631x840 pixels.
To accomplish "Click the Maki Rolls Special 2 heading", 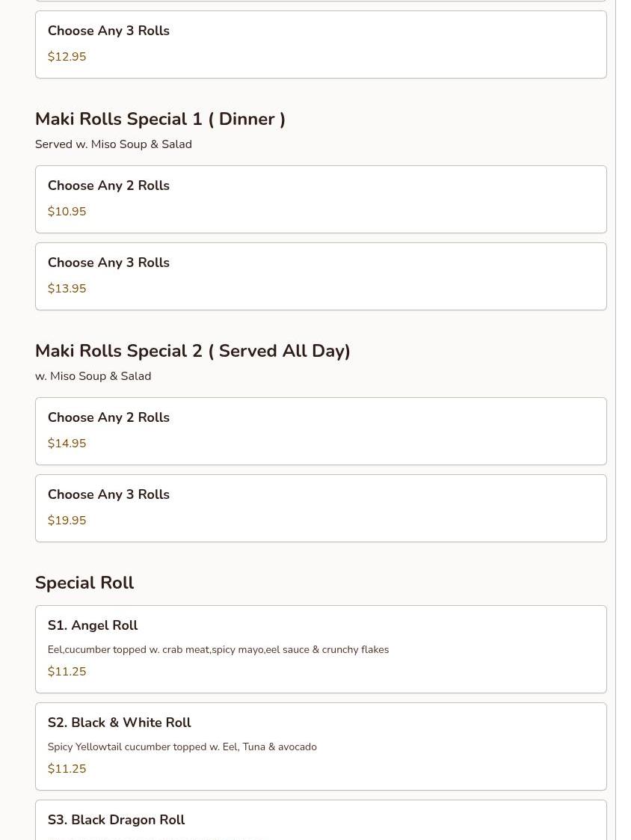I will click(192, 352).
